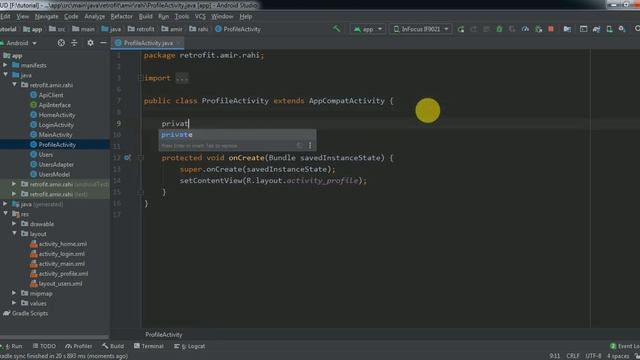Open the Refactor menu
Image resolution: width=640 pixels, height=360 pixels.
(x=121, y=16)
